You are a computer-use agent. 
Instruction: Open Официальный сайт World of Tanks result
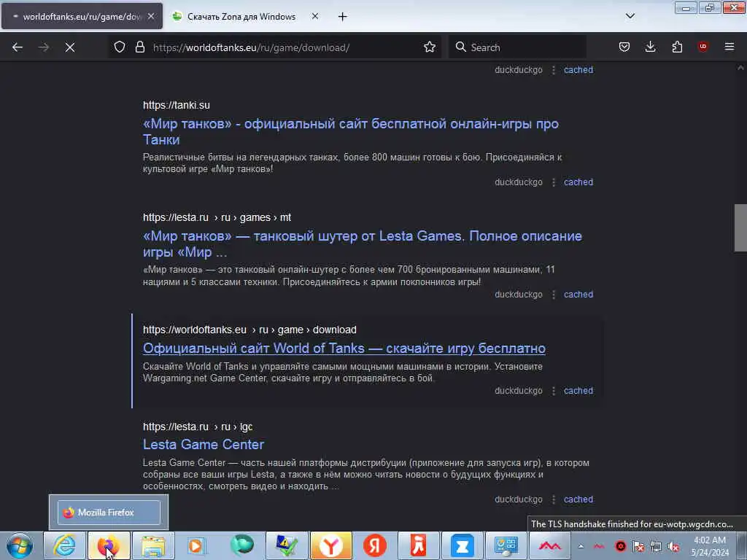pyautogui.click(x=344, y=348)
